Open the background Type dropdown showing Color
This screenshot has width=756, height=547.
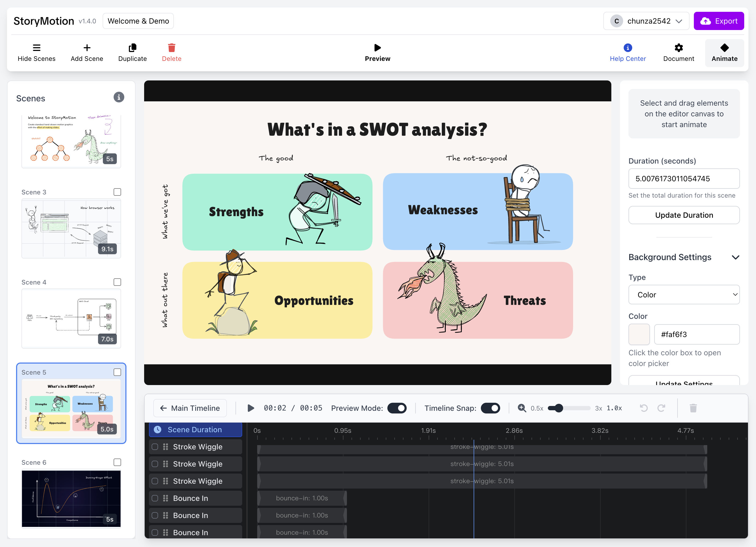pos(684,294)
